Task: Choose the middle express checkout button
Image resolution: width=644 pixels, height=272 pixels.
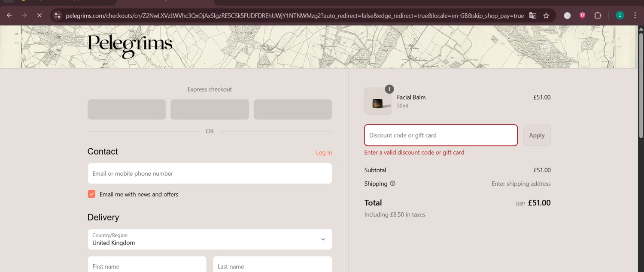Action: pos(210,110)
